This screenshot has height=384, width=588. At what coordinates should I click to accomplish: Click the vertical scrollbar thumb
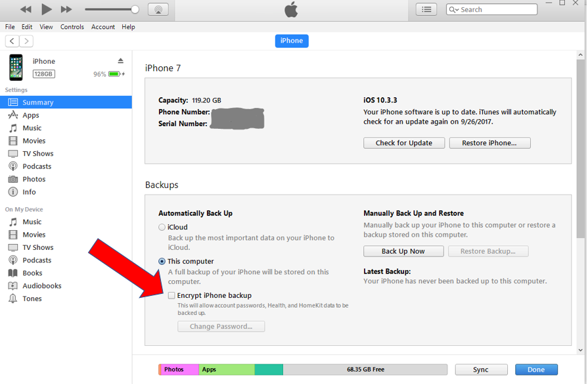click(x=581, y=148)
